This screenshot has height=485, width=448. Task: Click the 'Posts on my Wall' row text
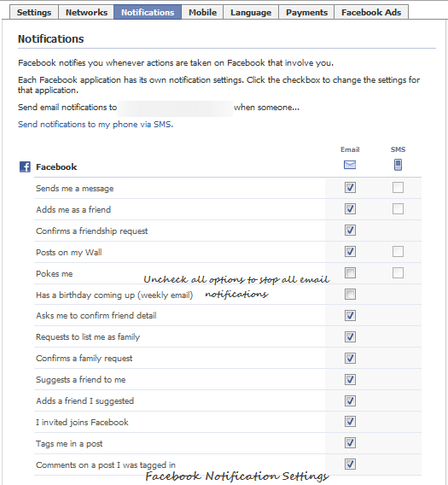tap(69, 253)
